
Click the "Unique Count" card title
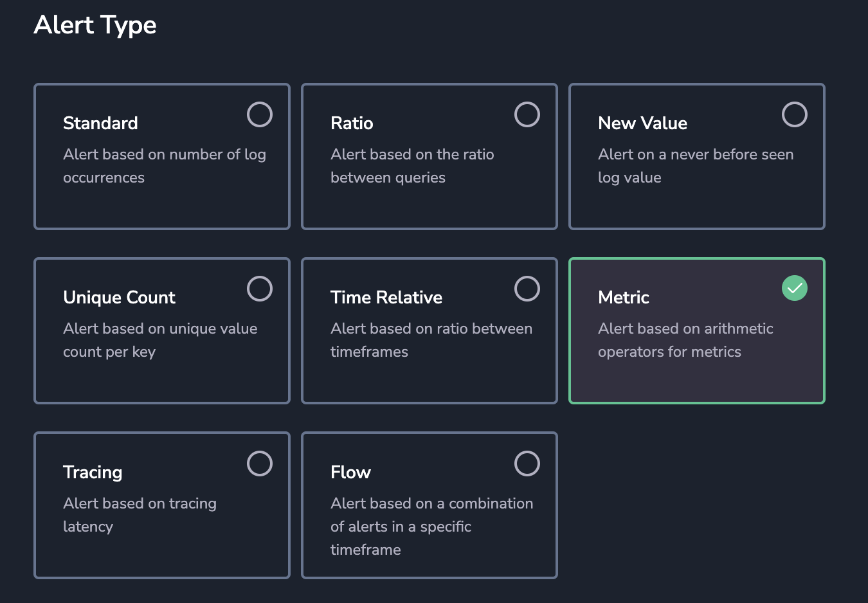pos(119,298)
